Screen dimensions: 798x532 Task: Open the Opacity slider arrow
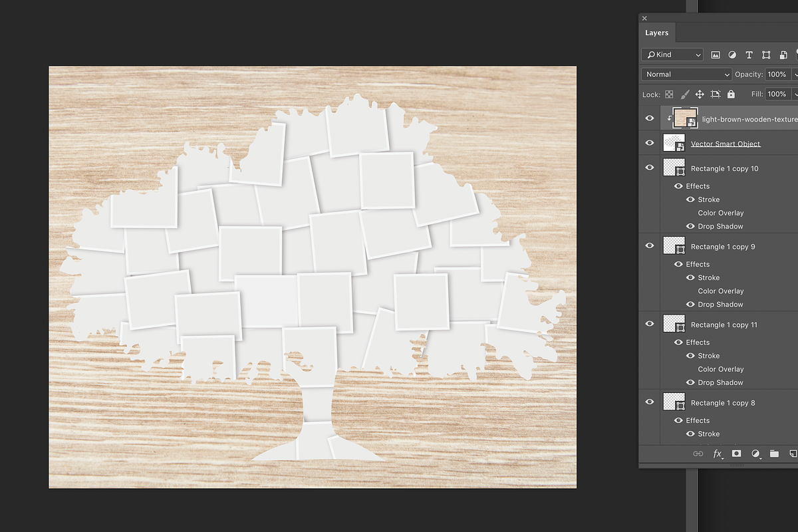(x=795, y=74)
